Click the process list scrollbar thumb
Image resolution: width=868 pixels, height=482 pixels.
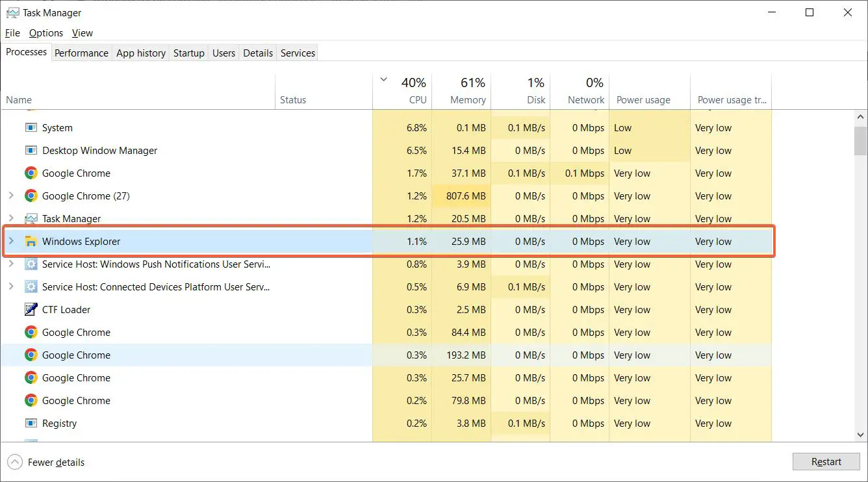pyautogui.click(x=861, y=141)
